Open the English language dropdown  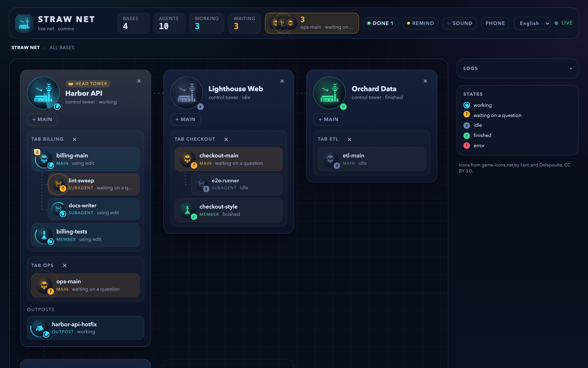click(532, 23)
